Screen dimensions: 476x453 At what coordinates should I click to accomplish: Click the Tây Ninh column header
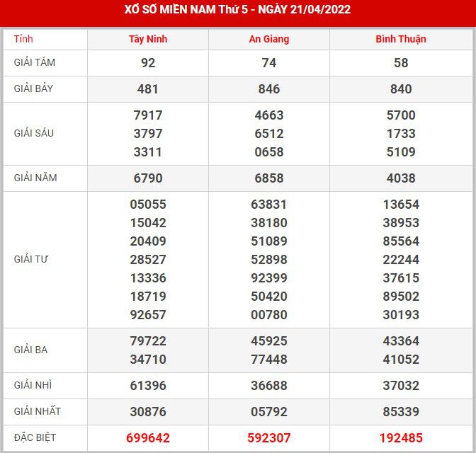148,39
